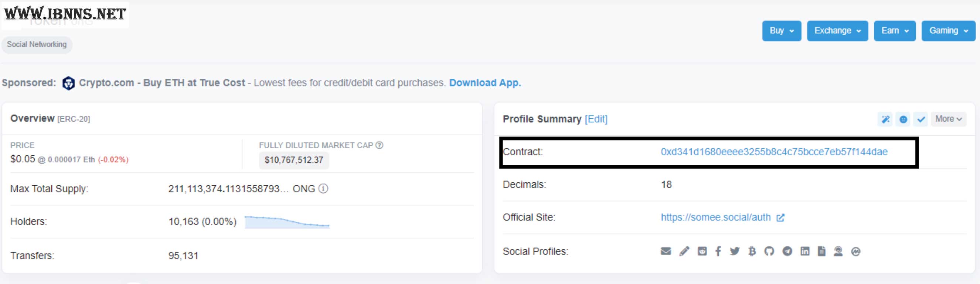Click the Bitcointalk icon in Social Profiles
980x284 pixels.
pyautogui.click(x=752, y=251)
